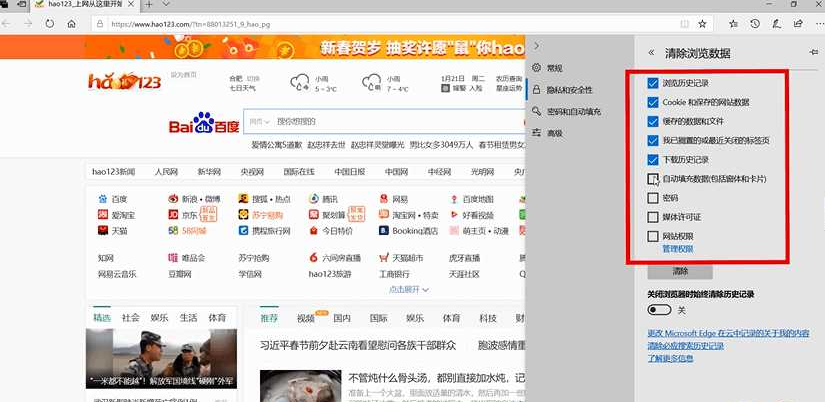Uncheck 浏览历史记录 checkbox
825x402 pixels.
653,83
